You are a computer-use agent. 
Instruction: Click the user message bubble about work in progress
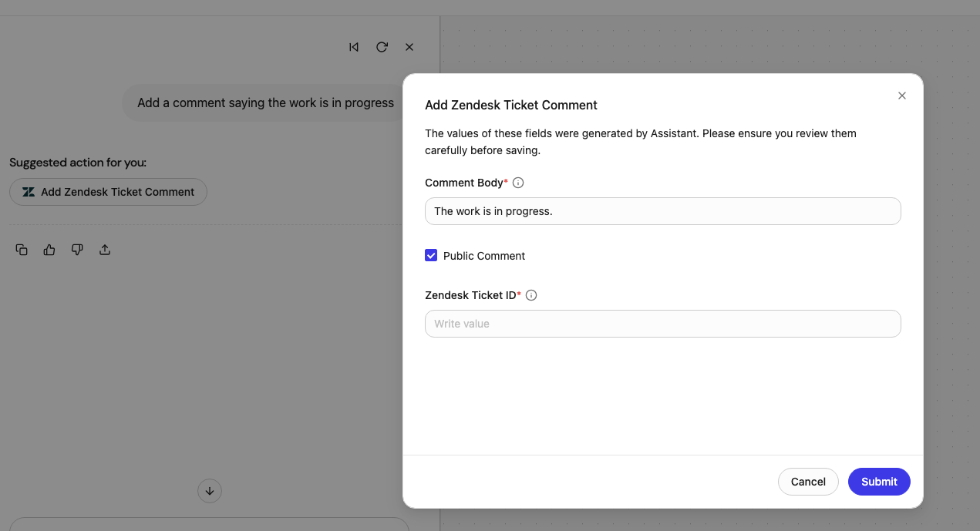click(x=265, y=103)
